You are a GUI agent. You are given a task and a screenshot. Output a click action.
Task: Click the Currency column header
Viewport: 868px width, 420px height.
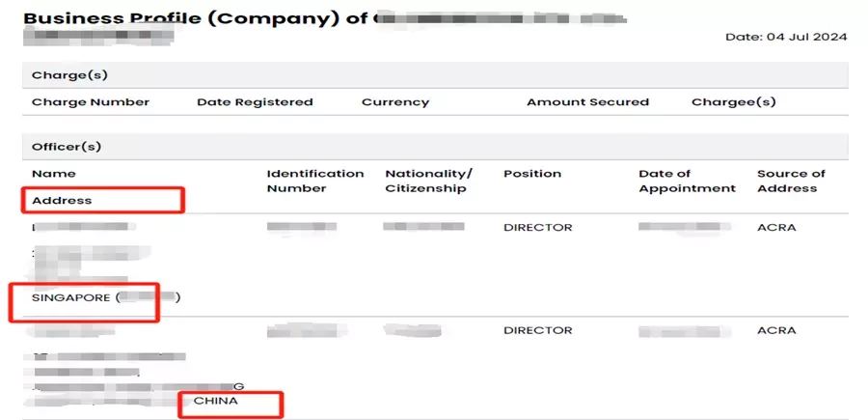[x=395, y=102]
